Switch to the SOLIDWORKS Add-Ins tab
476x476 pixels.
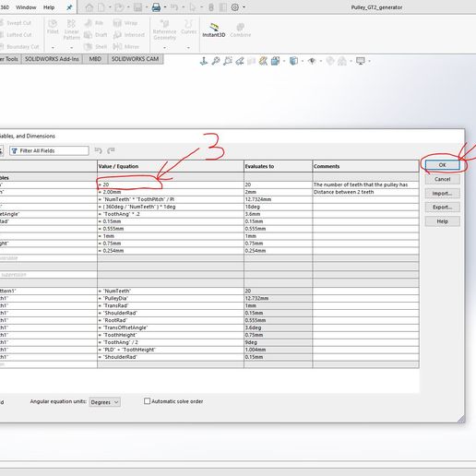pos(52,59)
